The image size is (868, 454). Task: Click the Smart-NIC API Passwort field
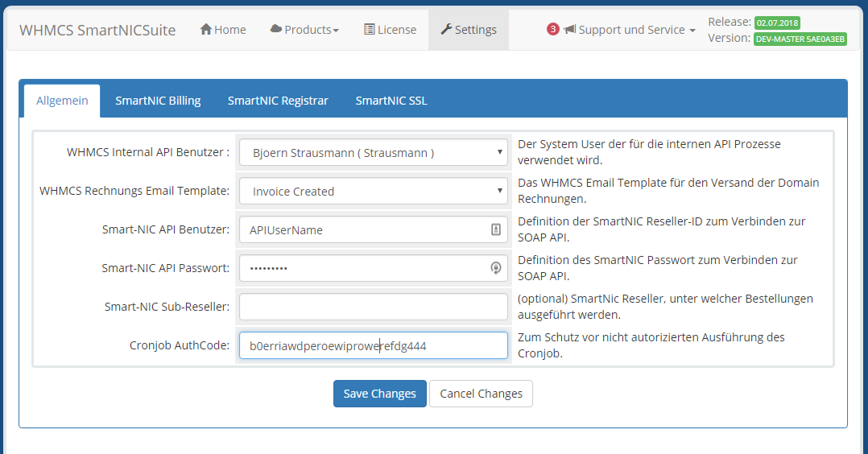[374, 269]
